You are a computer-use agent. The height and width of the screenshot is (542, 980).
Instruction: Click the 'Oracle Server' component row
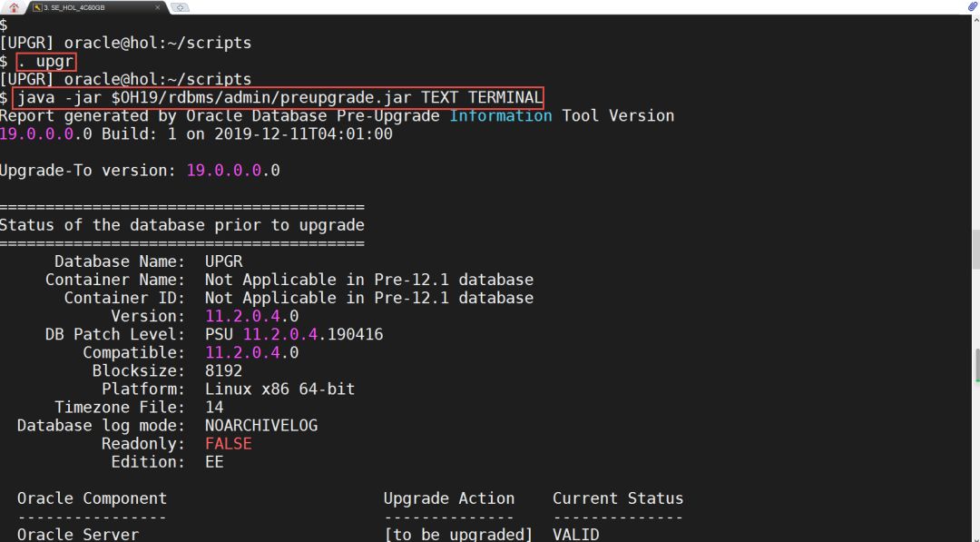pyautogui.click(x=78, y=535)
